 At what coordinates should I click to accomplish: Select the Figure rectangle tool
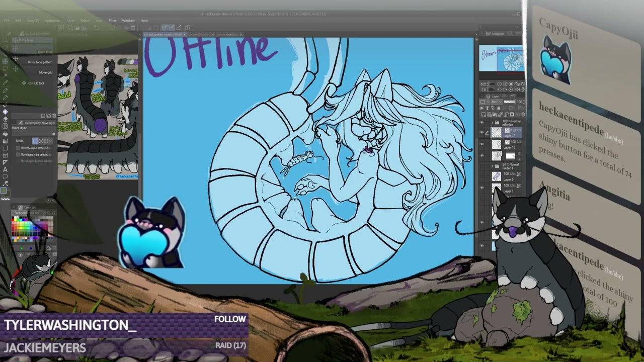click(5, 148)
